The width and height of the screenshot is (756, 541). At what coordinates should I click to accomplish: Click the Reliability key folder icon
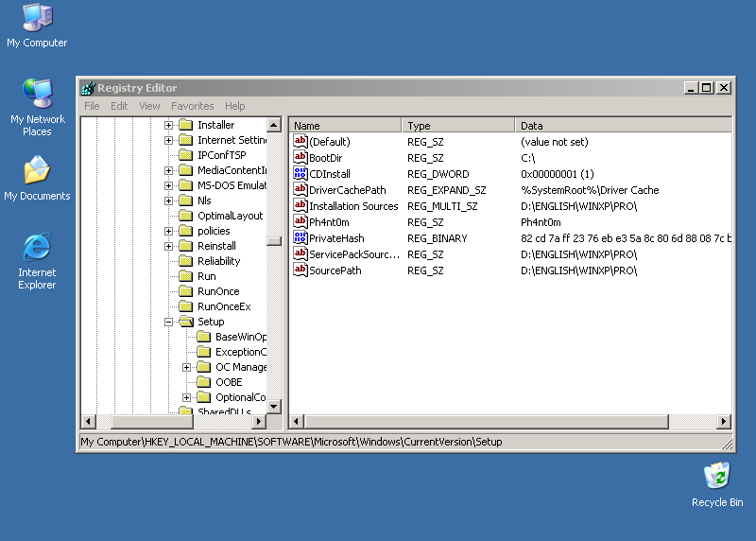click(x=185, y=261)
